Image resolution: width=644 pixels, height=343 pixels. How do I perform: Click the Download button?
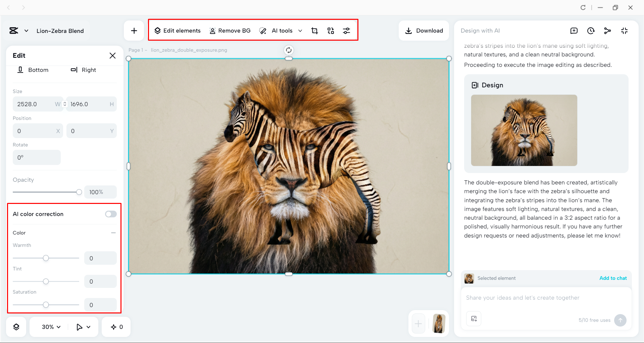[424, 31]
